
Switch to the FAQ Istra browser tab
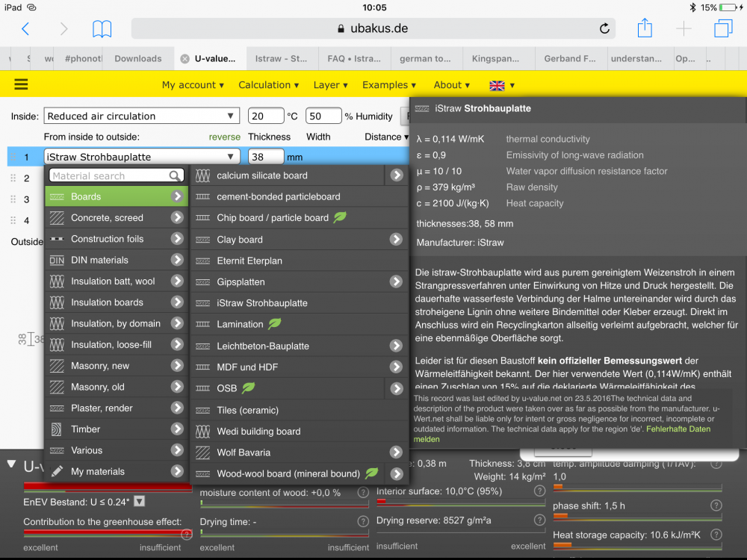click(354, 58)
